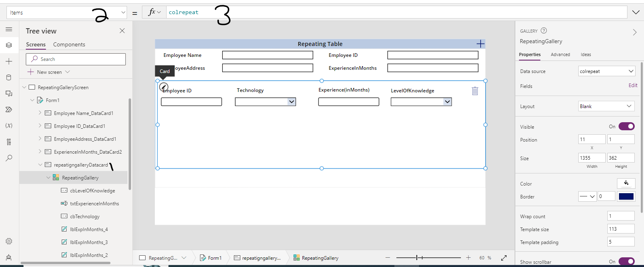This screenshot has height=267, width=644.
Task: Open Settings gear in left sidebar
Action: click(x=9, y=241)
